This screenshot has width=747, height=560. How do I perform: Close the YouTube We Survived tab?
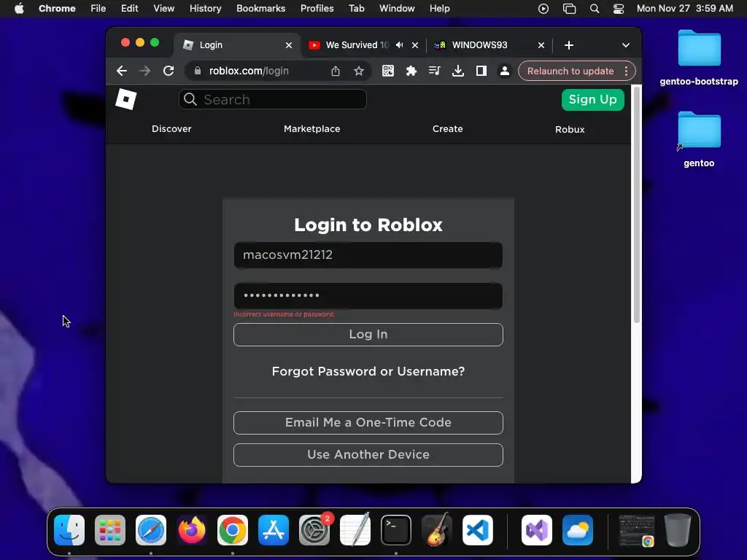[415, 45]
